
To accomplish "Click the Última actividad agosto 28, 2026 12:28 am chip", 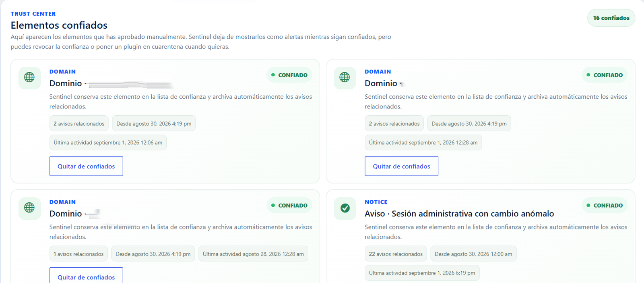I will pyautogui.click(x=253, y=254).
